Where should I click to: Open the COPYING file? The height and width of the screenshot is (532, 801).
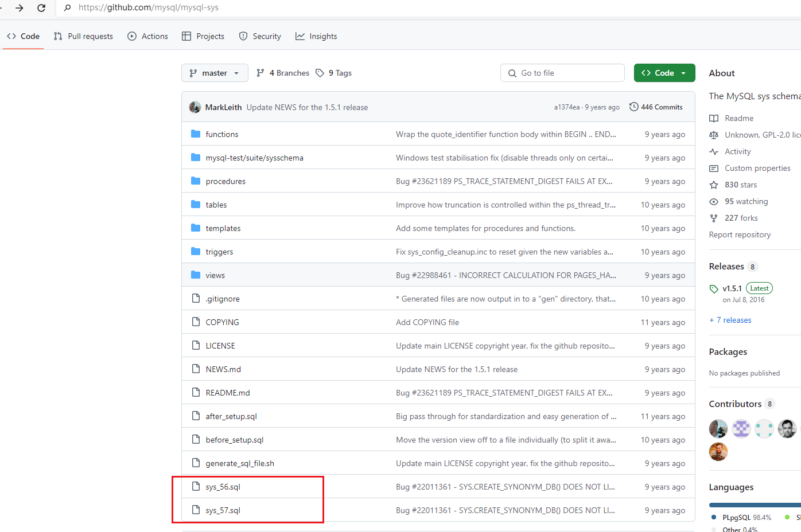click(222, 322)
